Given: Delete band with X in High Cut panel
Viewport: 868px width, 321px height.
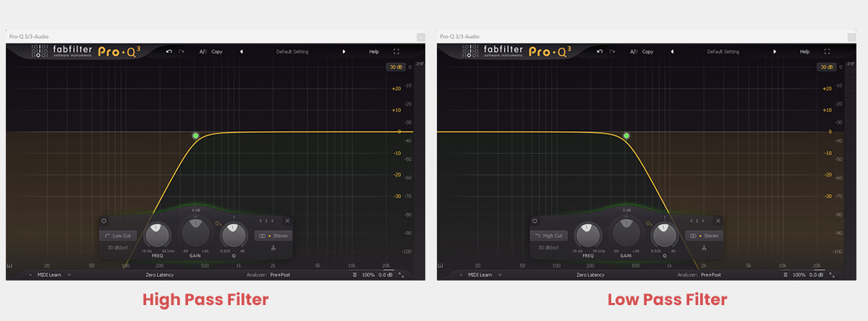Looking at the screenshot, I should point(718,221).
